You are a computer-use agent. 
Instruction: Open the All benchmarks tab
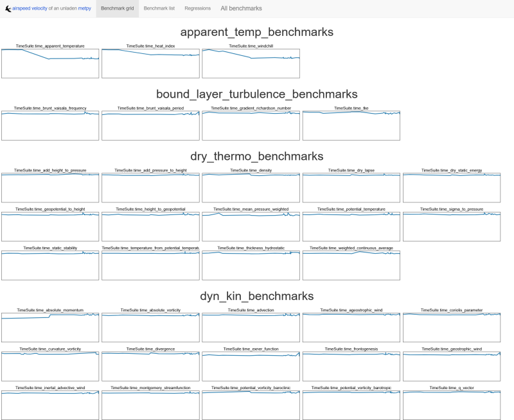(x=240, y=8)
